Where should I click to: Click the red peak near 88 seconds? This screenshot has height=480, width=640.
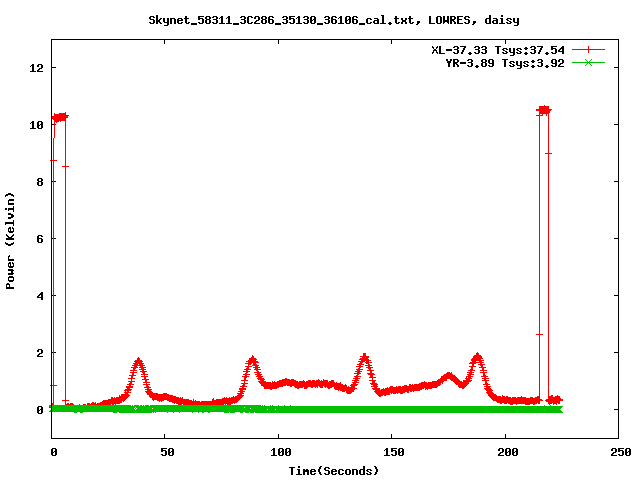tap(252, 361)
